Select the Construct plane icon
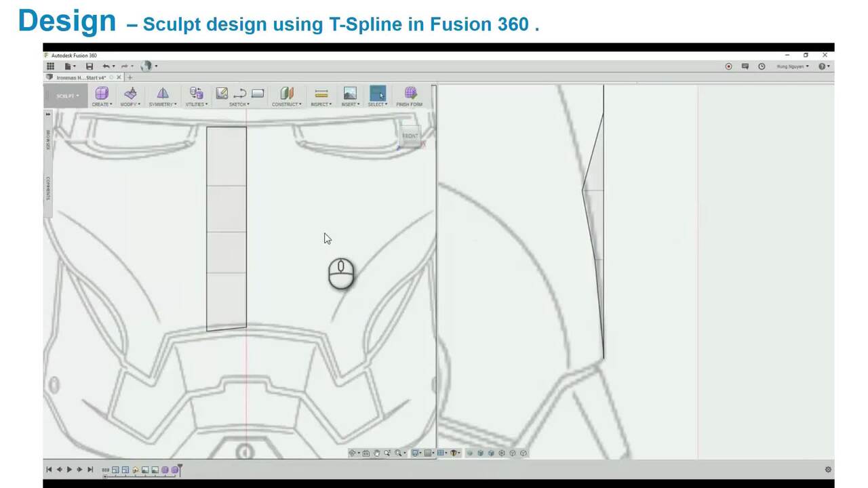Viewport: 868px width, 488px height. tap(287, 93)
